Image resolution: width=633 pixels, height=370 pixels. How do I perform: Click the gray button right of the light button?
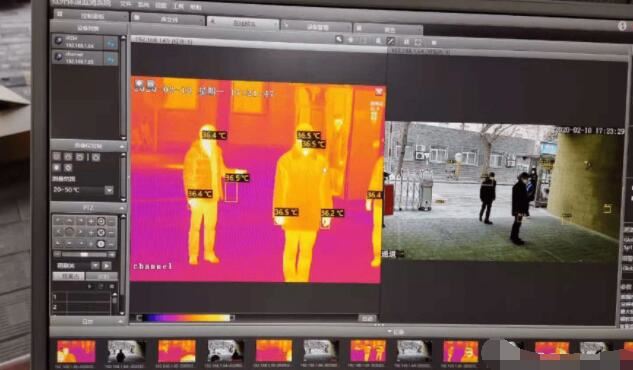pyautogui.click(x=101, y=276)
